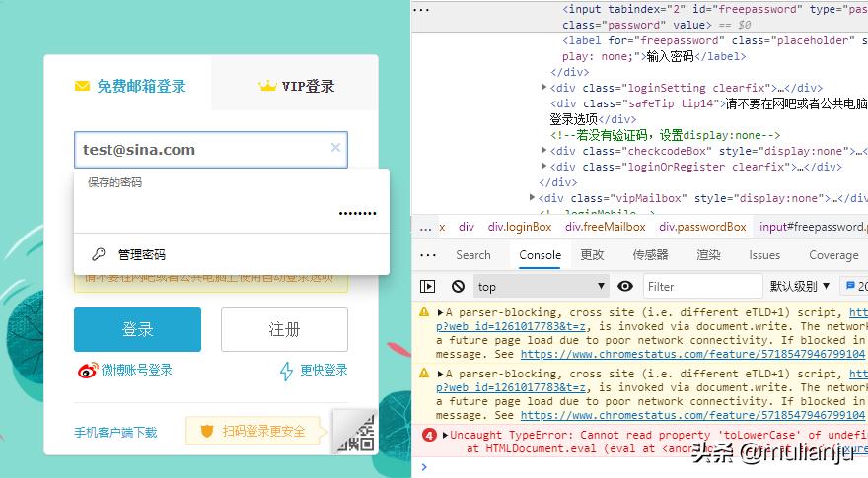Viewport: 868px width, 478px height.
Task: Switch to VIP登录 tab
Action: [x=295, y=86]
